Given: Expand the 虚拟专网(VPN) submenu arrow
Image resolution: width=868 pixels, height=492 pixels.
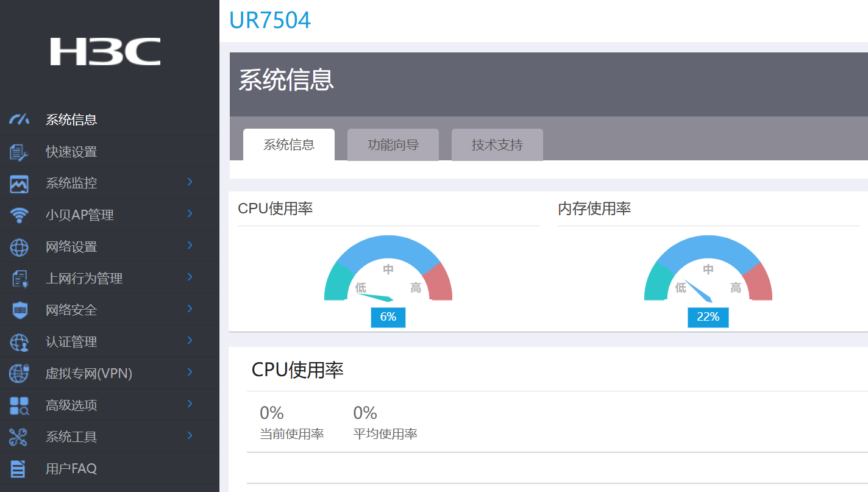Looking at the screenshot, I should point(190,372).
